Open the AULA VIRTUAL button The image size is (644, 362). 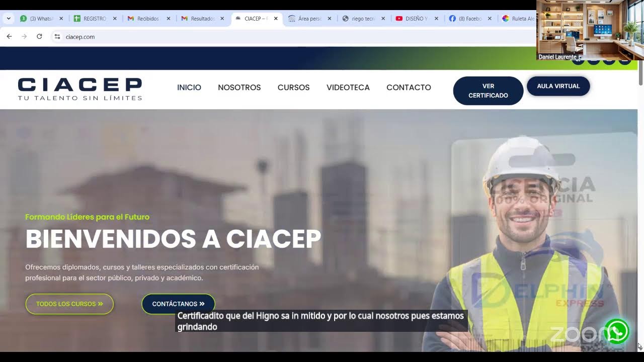(x=558, y=86)
